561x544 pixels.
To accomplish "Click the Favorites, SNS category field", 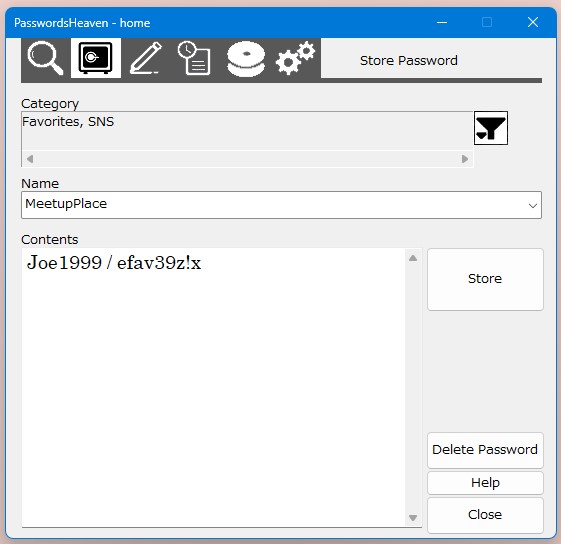I will (247, 131).
